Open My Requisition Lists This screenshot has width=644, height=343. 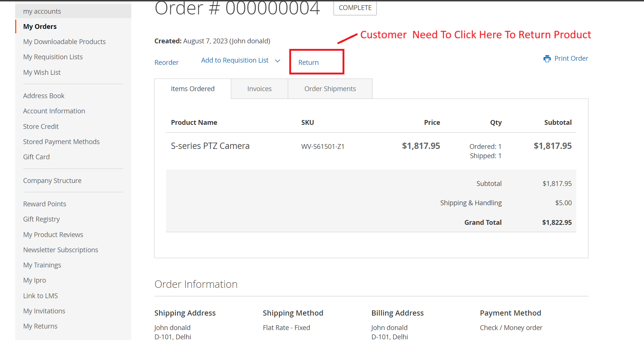[53, 57]
